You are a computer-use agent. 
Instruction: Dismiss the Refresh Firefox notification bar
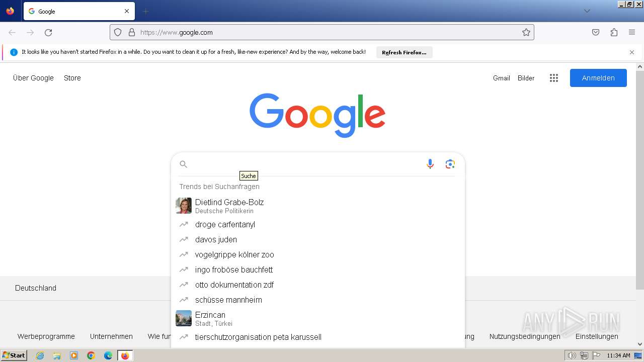[x=632, y=52]
